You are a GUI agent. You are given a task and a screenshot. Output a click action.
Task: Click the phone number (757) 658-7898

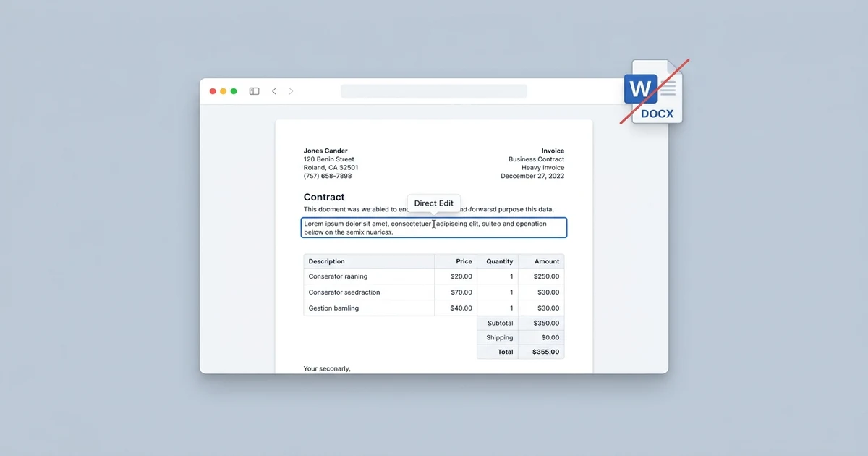tap(328, 176)
